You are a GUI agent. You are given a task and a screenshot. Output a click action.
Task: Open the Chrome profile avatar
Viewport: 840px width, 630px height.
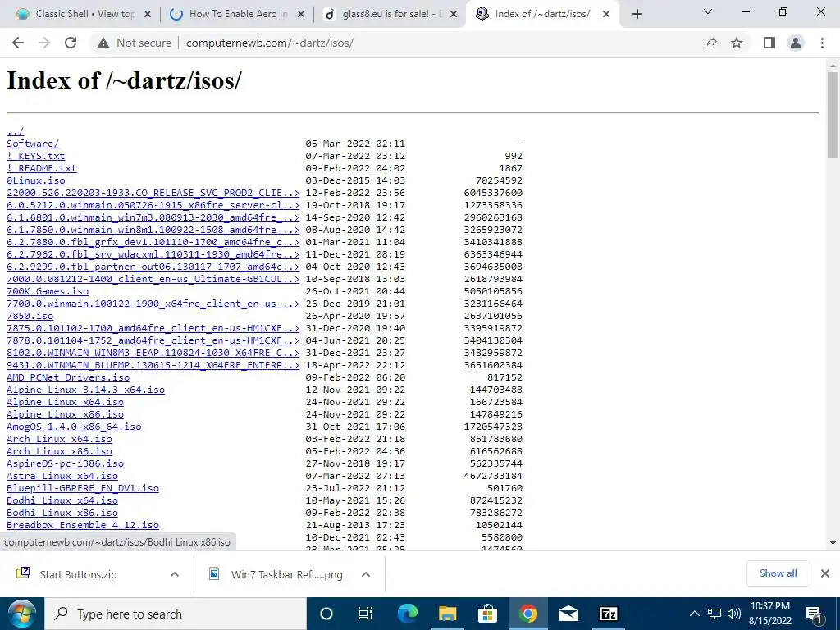point(796,43)
